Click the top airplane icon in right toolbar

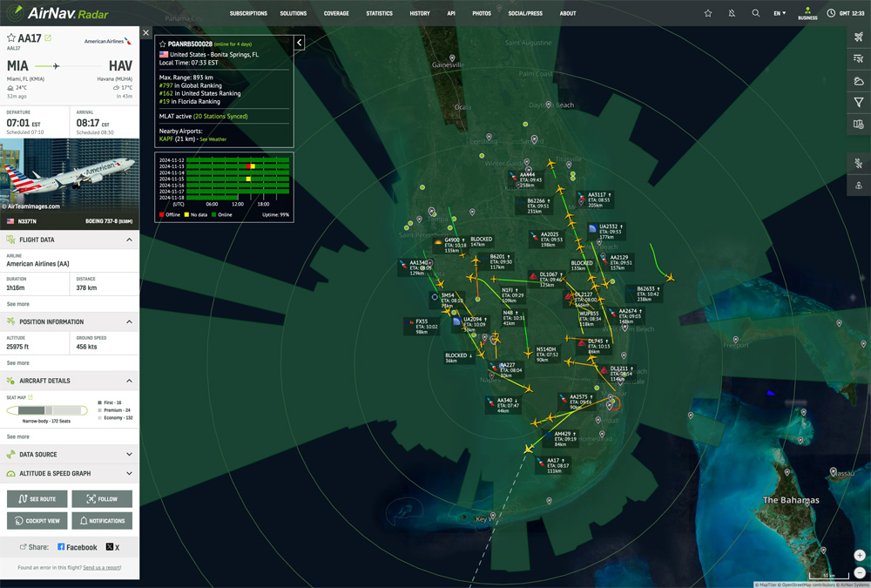click(859, 37)
